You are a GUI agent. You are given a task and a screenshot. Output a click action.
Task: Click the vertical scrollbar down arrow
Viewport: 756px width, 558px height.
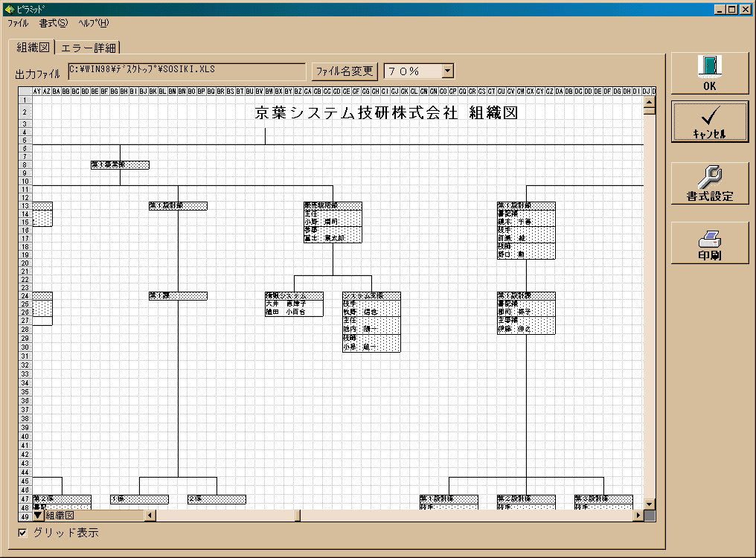pyautogui.click(x=649, y=504)
